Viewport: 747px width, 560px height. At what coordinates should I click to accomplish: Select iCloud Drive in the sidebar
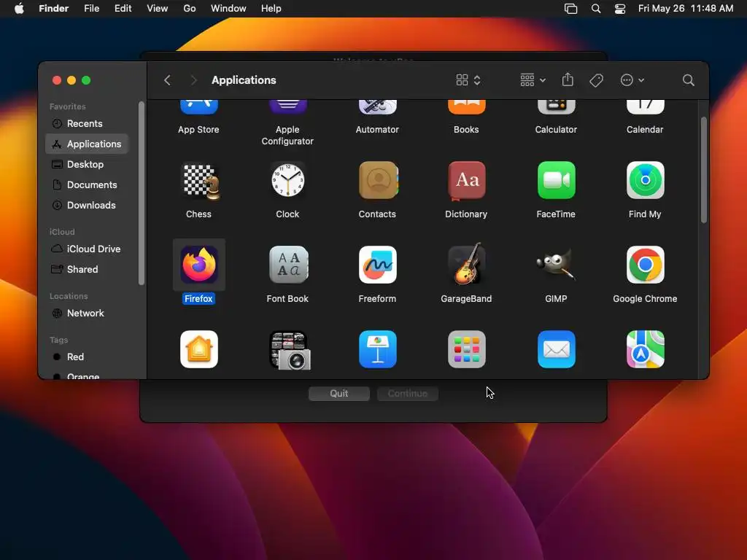coord(87,249)
